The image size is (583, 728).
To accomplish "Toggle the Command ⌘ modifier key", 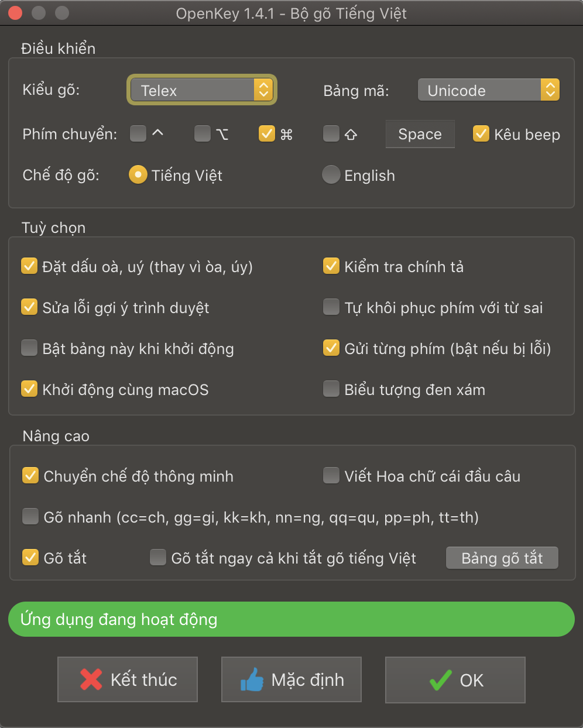I will point(267,134).
